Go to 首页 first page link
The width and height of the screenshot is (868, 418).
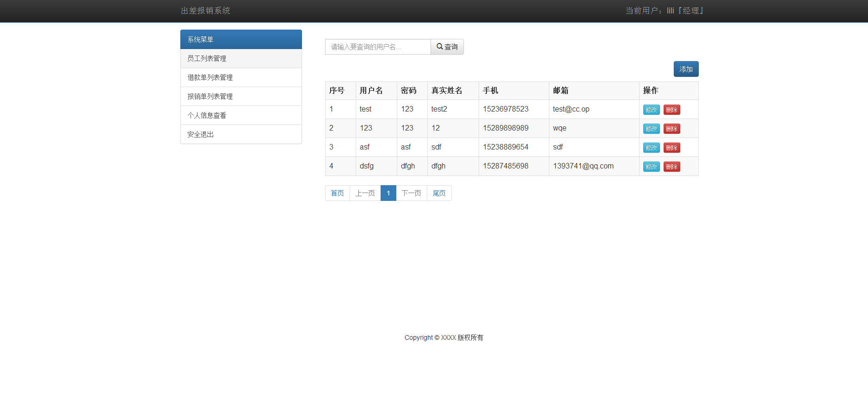coord(338,193)
